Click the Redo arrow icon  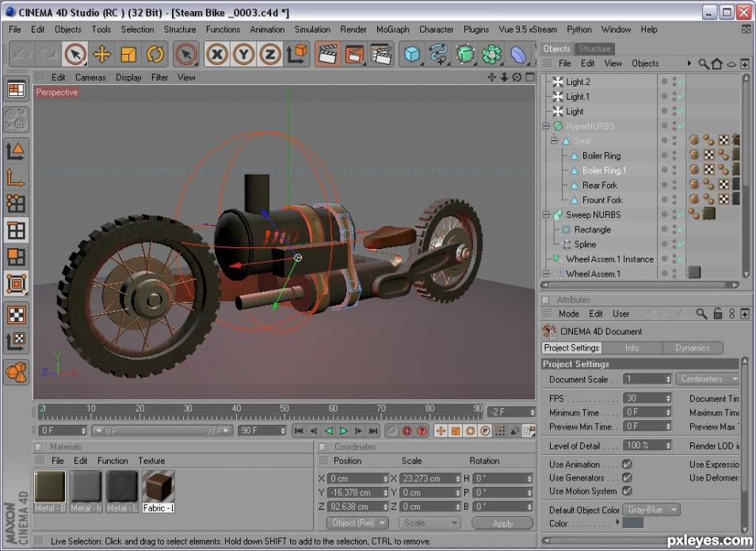point(48,54)
